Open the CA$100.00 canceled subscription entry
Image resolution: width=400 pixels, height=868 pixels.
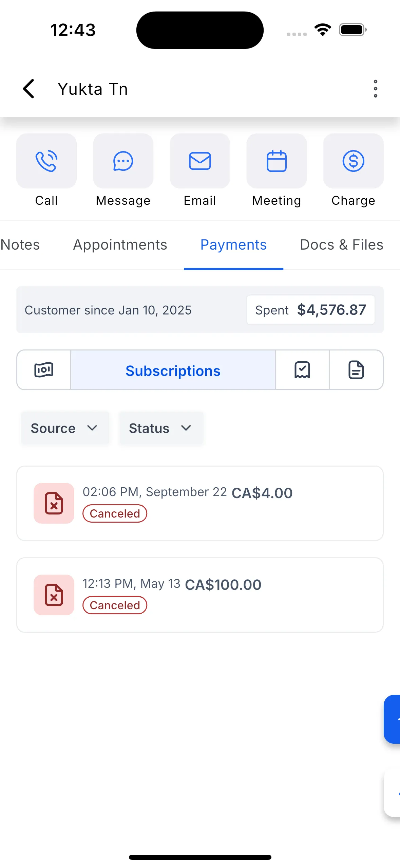200,594
